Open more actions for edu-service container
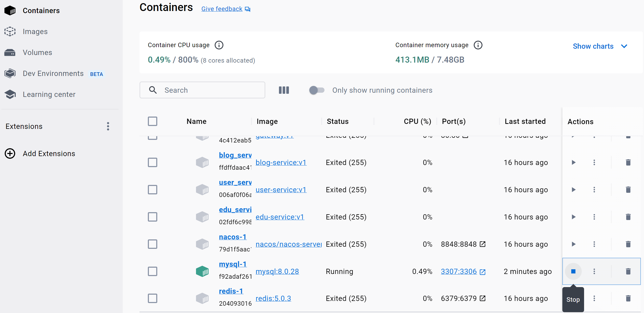The image size is (644, 313). coord(594,217)
